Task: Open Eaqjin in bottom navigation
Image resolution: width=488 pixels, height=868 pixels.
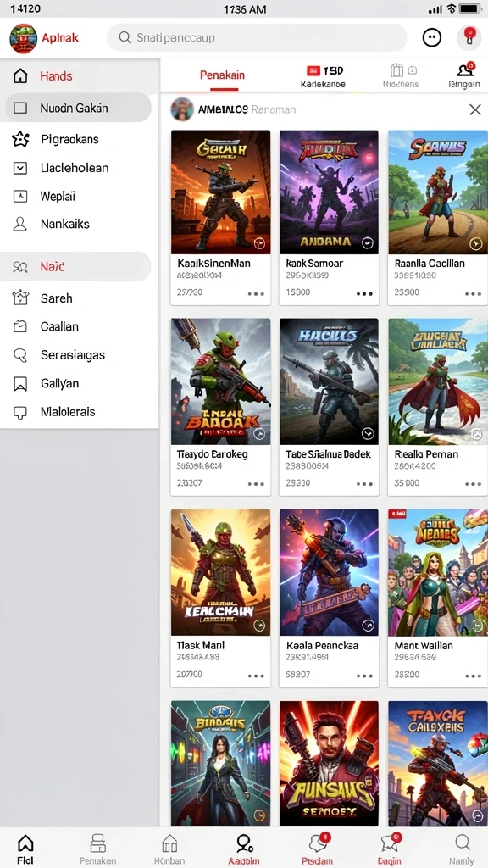Action: coord(390,849)
